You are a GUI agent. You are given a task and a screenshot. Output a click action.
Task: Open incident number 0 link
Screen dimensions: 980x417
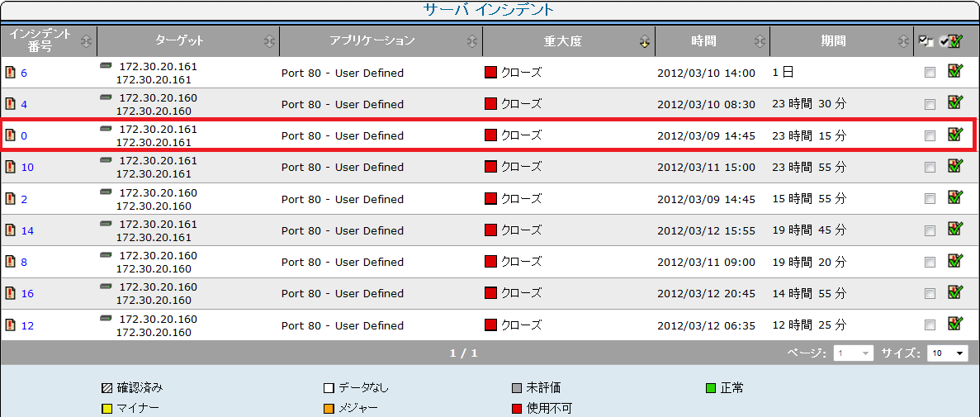25,135
